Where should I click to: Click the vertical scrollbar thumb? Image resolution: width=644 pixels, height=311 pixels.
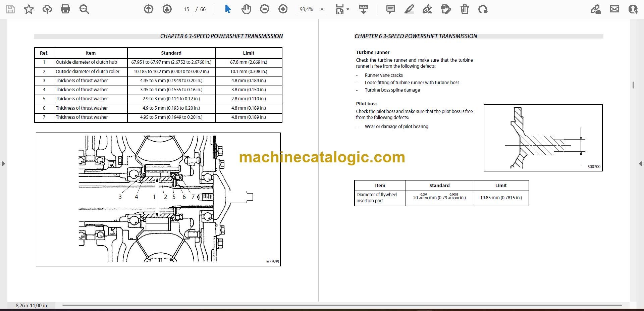coord(633,85)
